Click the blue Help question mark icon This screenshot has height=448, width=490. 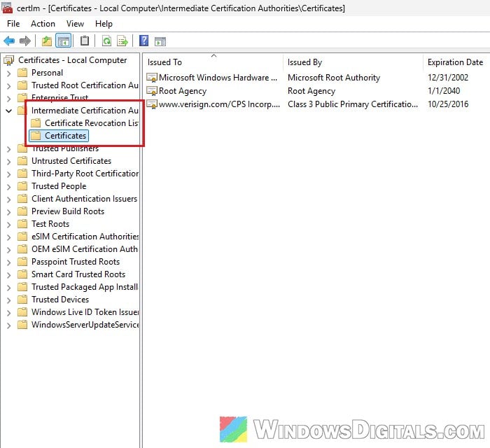coord(143,41)
